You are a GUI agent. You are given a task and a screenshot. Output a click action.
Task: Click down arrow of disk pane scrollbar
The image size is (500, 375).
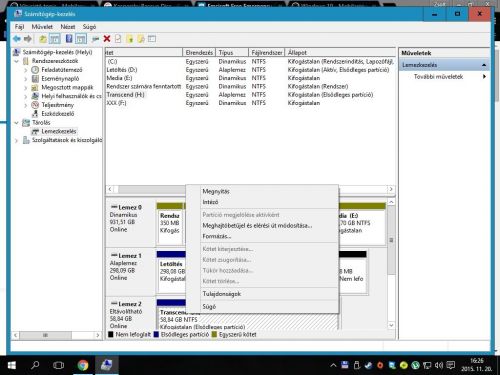(x=391, y=325)
